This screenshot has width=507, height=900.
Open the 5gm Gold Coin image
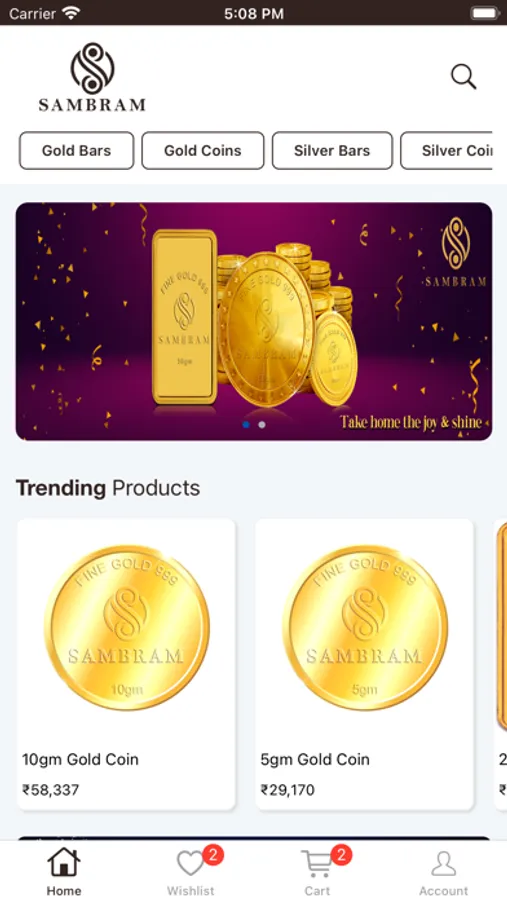tap(365, 628)
